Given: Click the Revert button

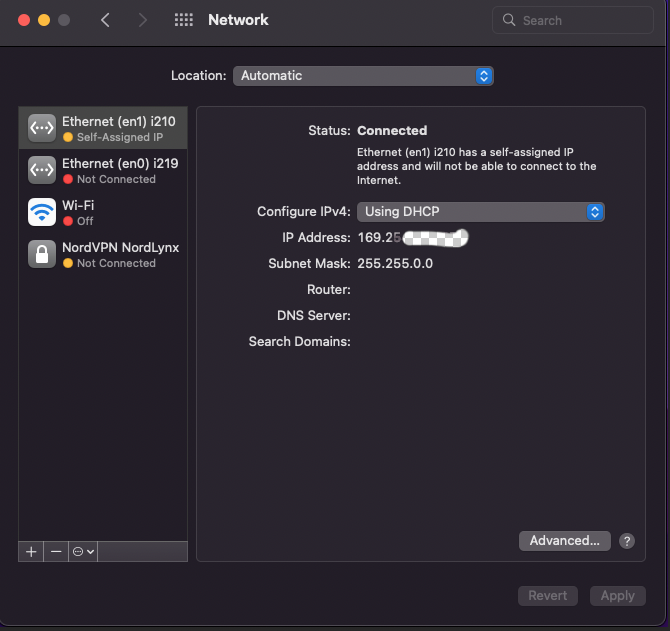Looking at the screenshot, I should coord(548,596).
